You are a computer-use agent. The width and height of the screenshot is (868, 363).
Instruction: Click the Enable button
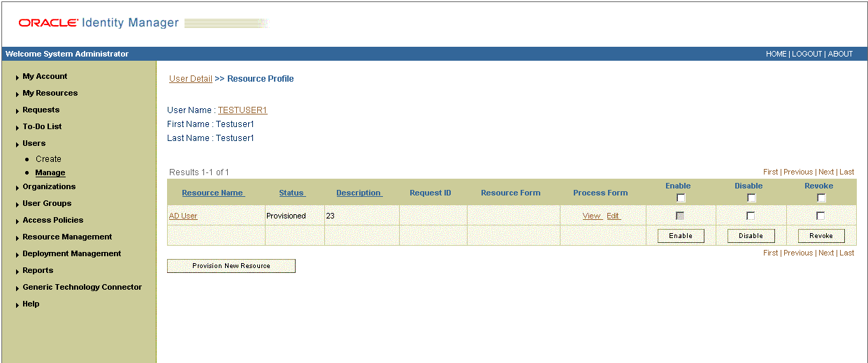coord(681,236)
